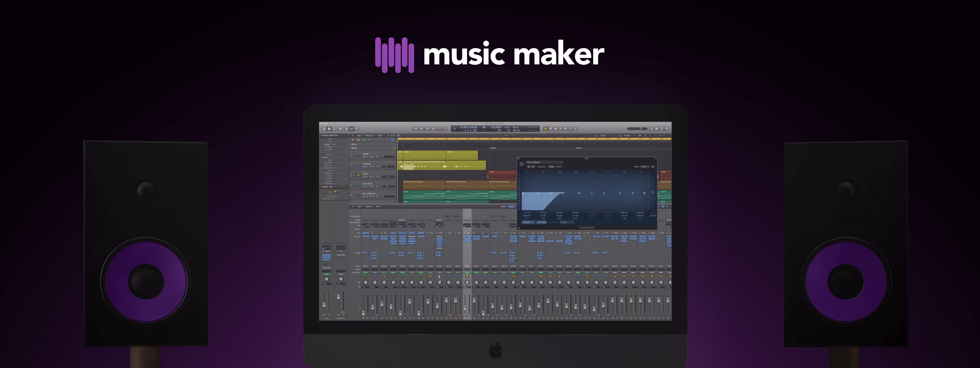Open the mixer Options menu
Screen dimensions: 980x368
[x=368, y=206]
